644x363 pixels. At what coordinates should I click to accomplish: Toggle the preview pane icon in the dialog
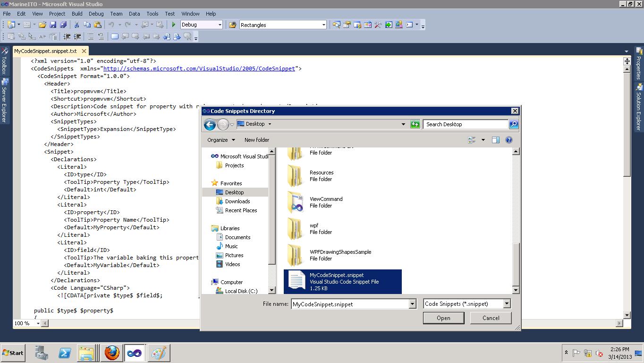tap(495, 140)
